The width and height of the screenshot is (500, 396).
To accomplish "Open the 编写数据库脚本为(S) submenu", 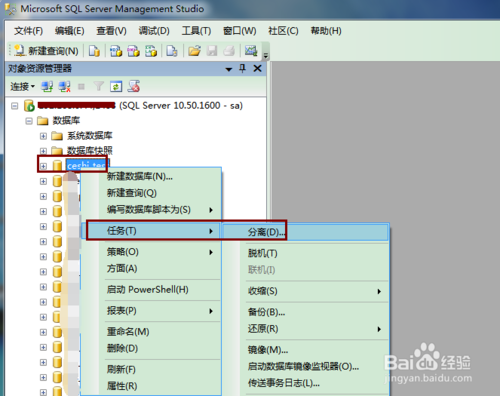I will click(151, 210).
